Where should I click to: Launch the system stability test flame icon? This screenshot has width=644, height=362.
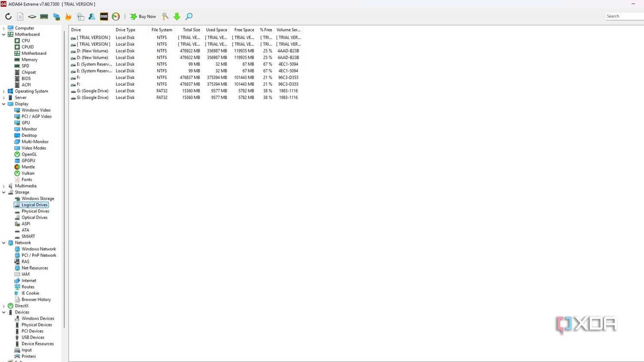pos(68,16)
